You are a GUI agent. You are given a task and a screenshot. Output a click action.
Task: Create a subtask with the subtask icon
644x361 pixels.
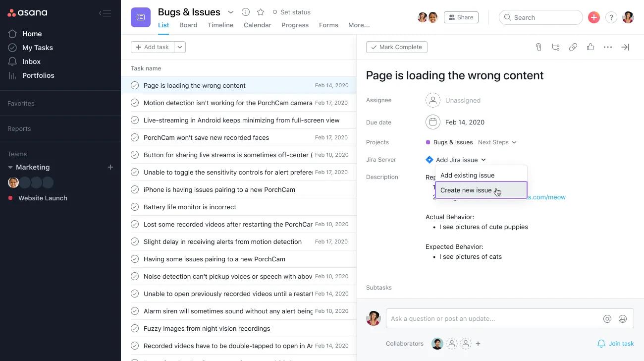556,47
